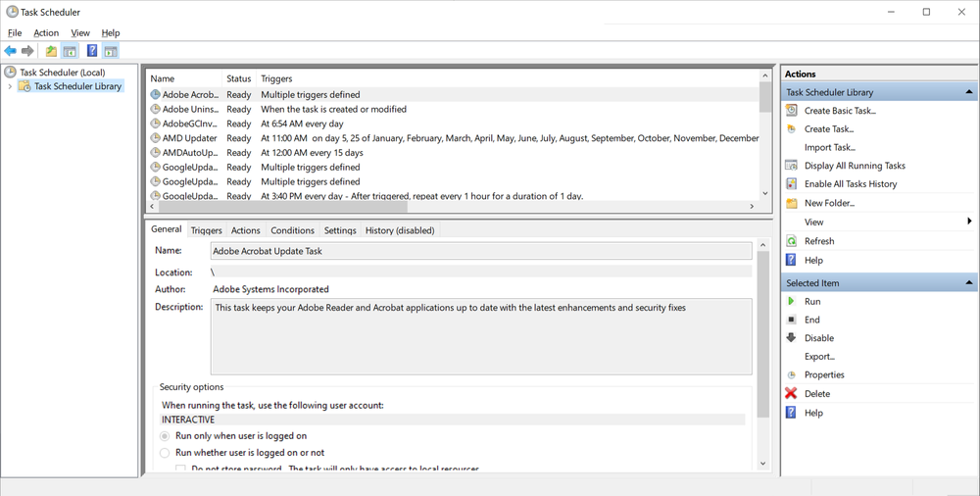The width and height of the screenshot is (980, 496).
Task: Click the Import Task link
Action: pos(829,147)
